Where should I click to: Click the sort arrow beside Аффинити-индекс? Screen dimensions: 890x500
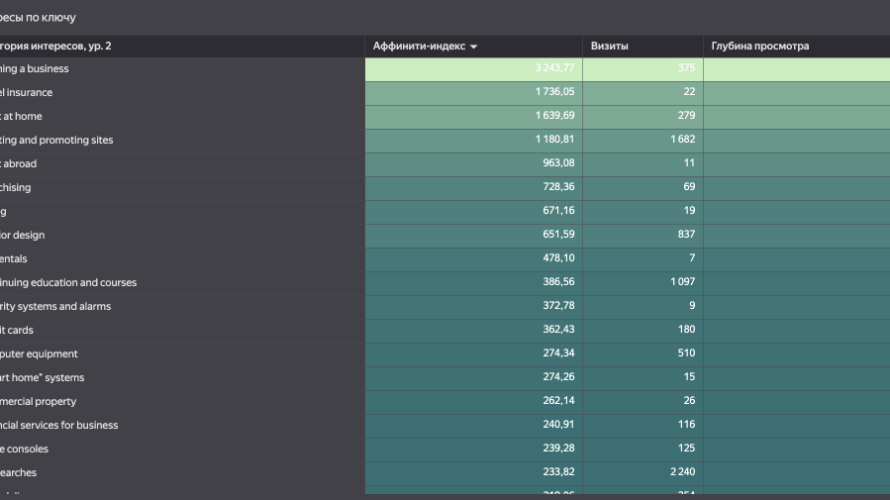pyautogui.click(x=474, y=47)
